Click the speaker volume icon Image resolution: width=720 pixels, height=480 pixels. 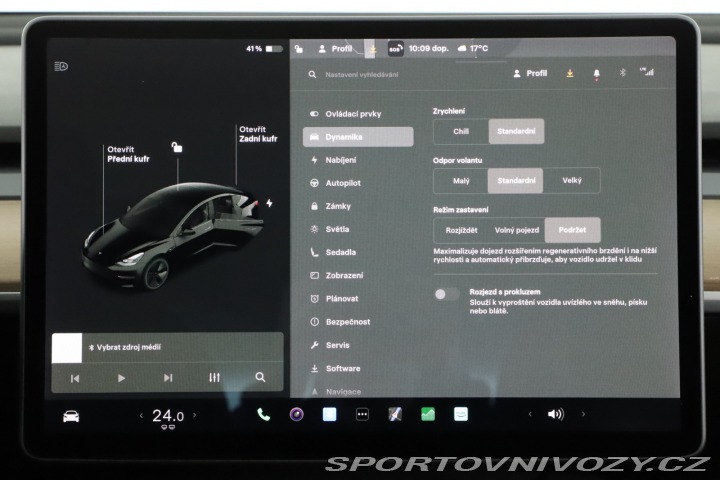pos(556,414)
